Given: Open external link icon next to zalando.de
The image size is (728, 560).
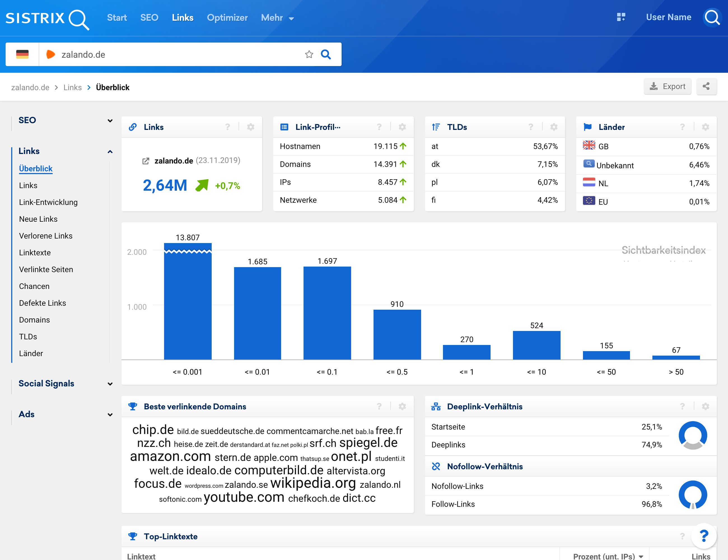Looking at the screenshot, I should 146,161.
